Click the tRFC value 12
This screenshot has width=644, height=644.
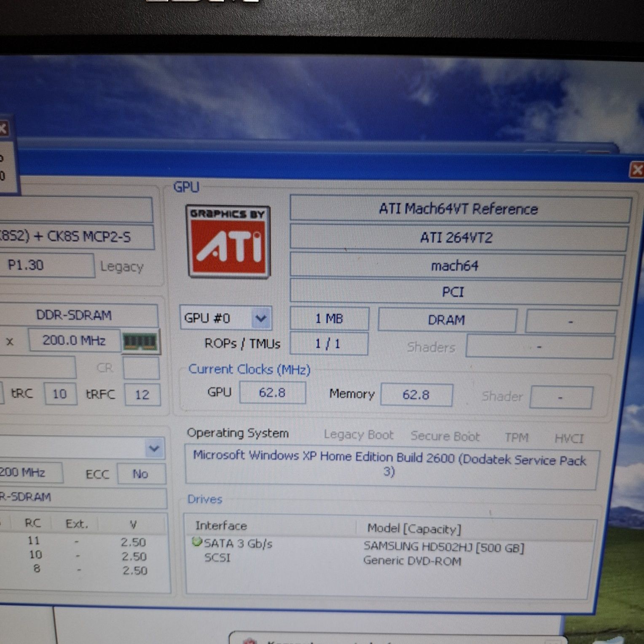[x=142, y=395]
